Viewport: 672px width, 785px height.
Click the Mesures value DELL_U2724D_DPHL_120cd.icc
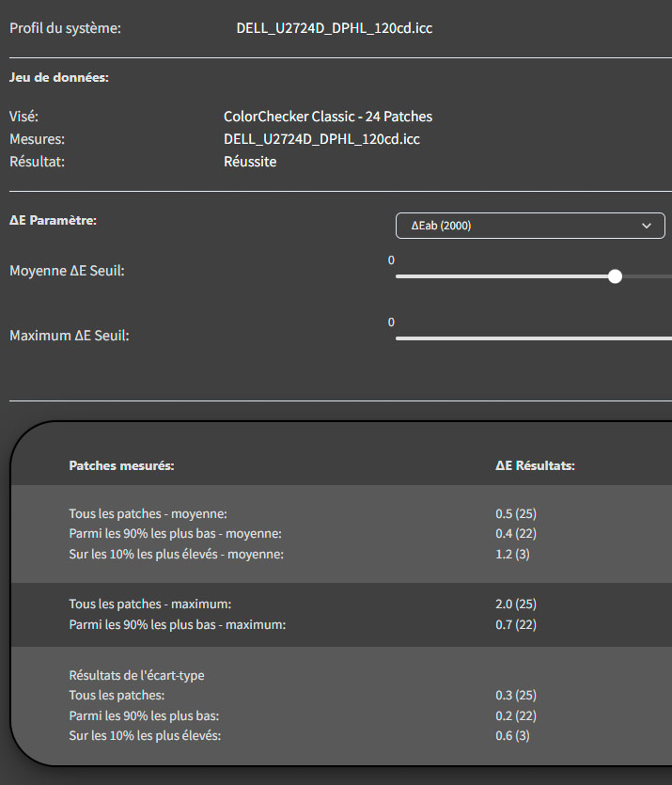coord(321,139)
